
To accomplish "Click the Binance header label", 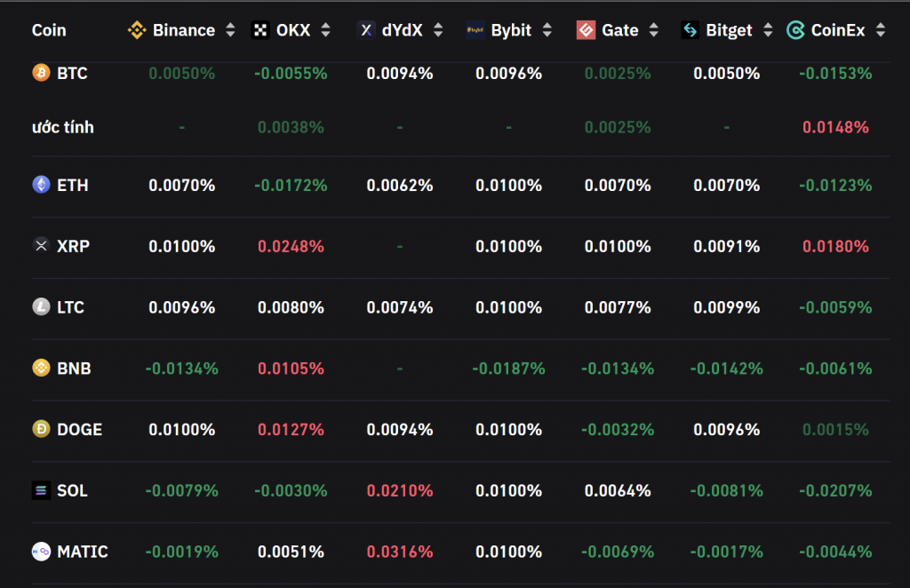I will 184,30.
